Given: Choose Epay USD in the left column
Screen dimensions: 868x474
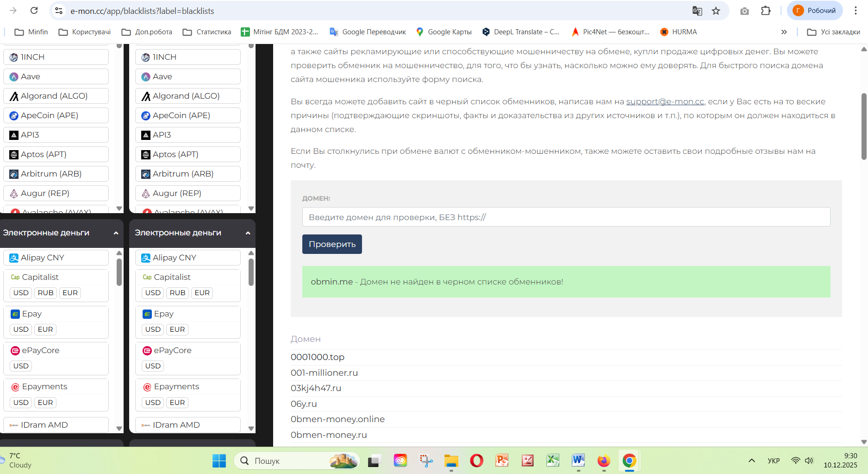Looking at the screenshot, I should click(21, 329).
